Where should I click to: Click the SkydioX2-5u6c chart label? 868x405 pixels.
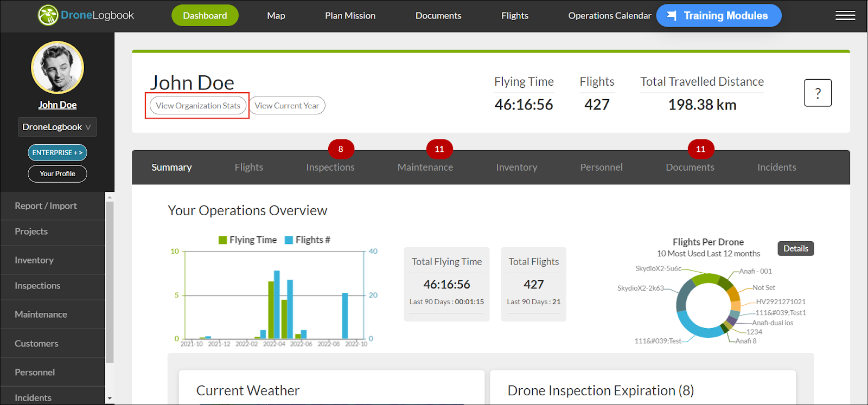[x=658, y=268]
